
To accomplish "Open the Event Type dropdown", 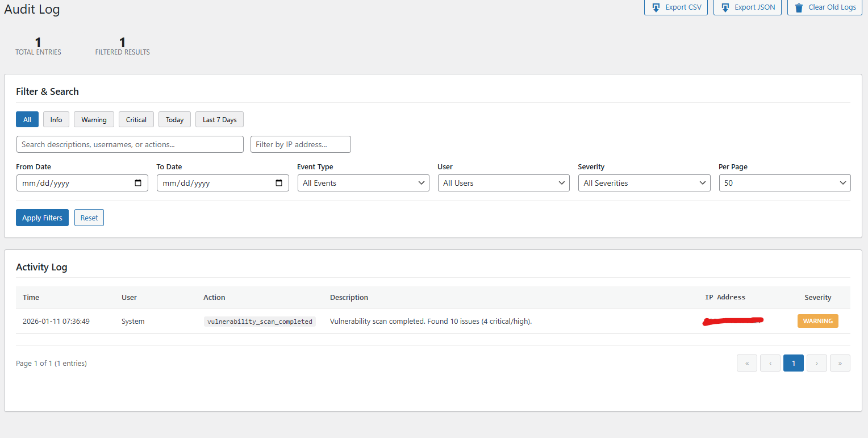I will pyautogui.click(x=363, y=182).
